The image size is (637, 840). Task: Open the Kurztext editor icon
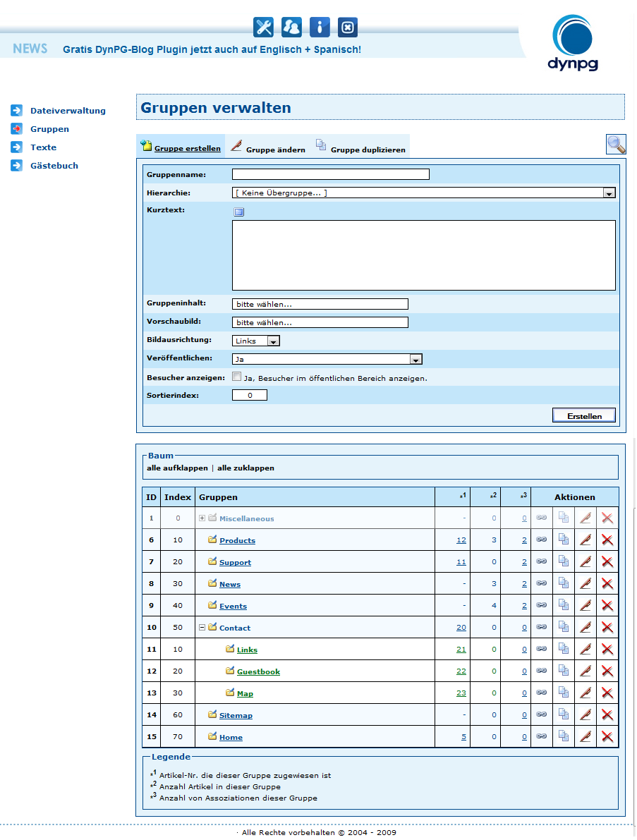(238, 212)
